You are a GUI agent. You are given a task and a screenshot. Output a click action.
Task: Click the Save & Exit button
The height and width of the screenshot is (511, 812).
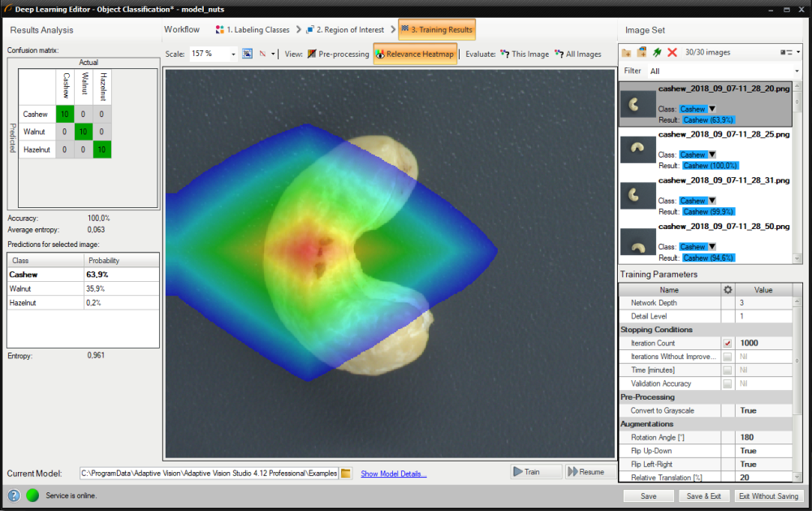[703, 496]
